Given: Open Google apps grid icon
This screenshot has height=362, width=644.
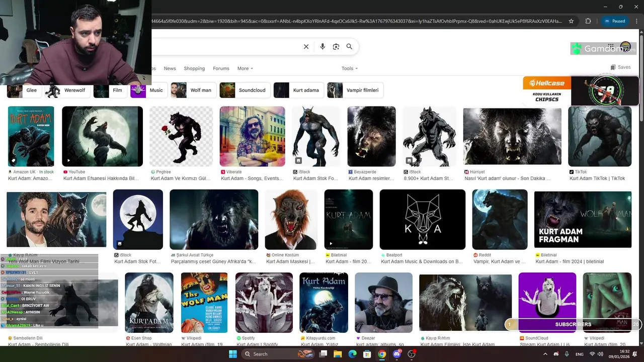Looking at the screenshot, I should 611,47.
